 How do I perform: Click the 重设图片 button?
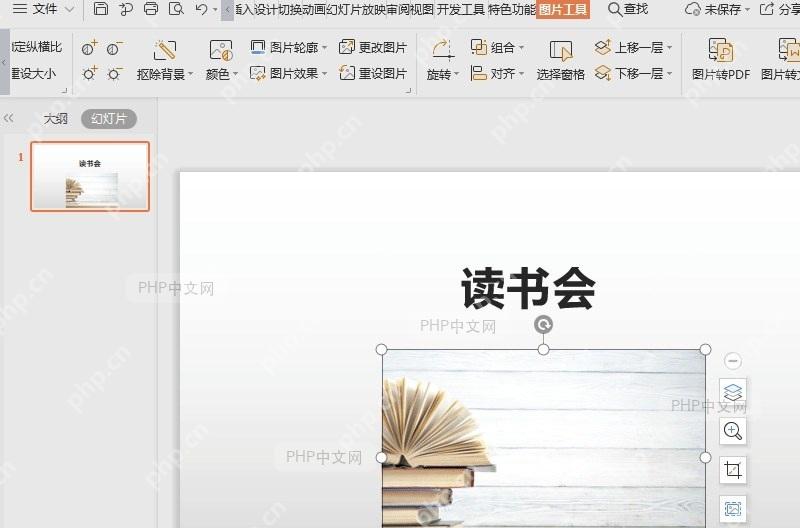point(373,73)
